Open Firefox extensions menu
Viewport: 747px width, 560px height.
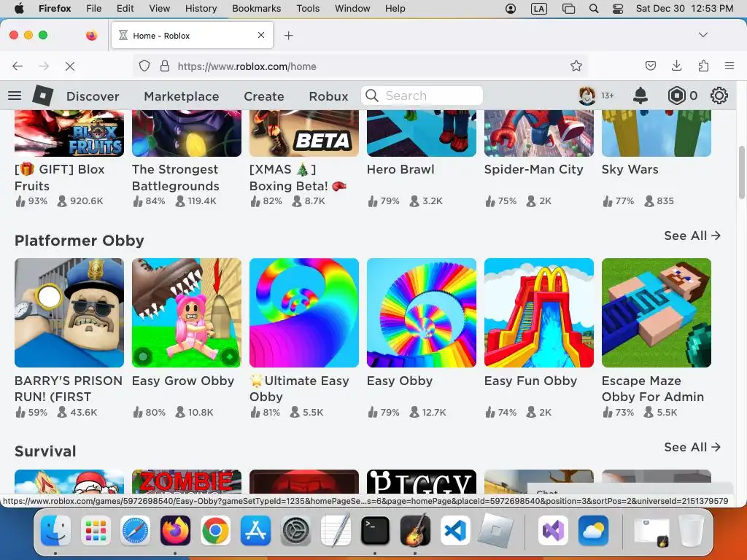click(703, 66)
